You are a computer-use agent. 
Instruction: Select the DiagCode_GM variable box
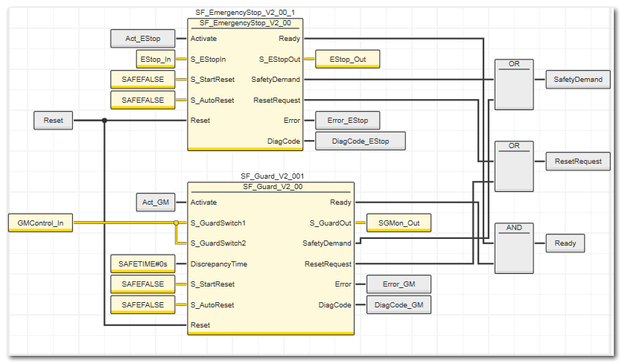[399, 304]
